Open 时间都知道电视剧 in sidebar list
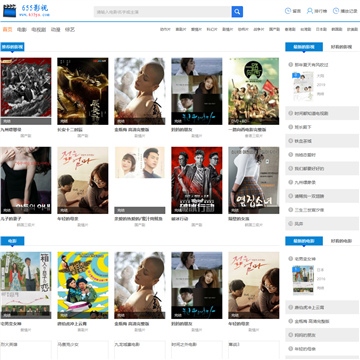This screenshot has height=360, width=360. [x=312, y=113]
